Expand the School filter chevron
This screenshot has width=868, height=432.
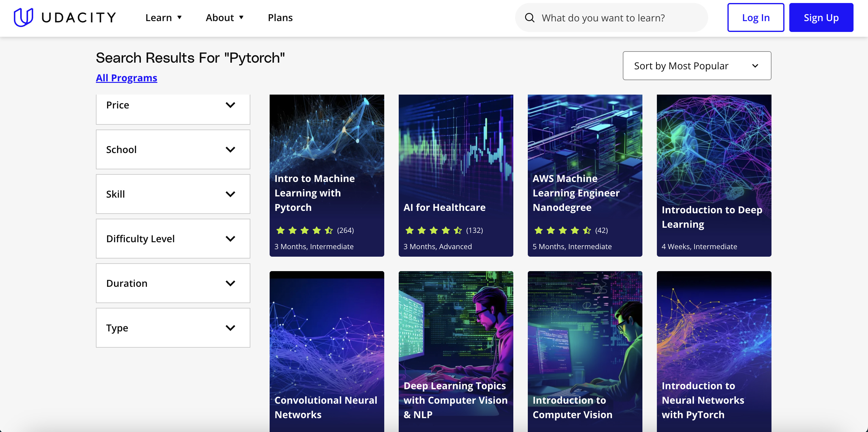pos(230,149)
